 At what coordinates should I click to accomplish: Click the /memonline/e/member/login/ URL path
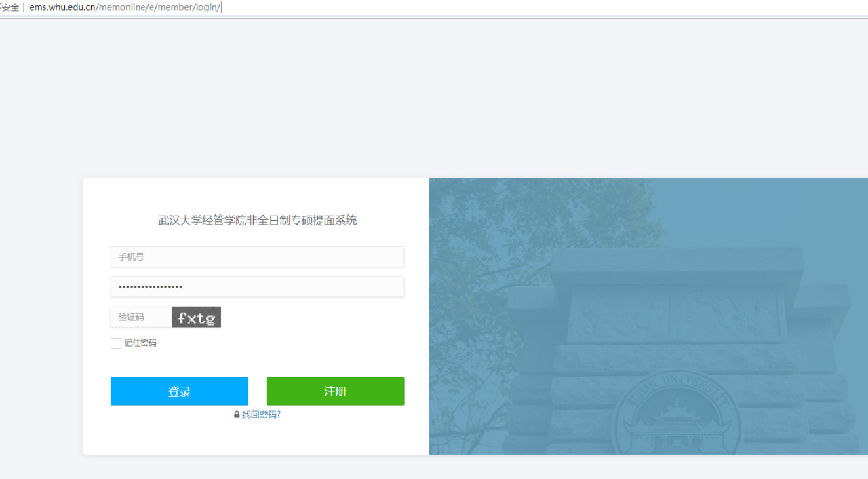[159, 7]
